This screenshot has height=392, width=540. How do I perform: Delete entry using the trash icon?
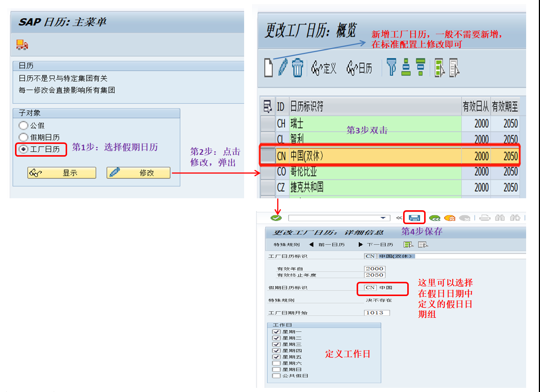click(298, 68)
